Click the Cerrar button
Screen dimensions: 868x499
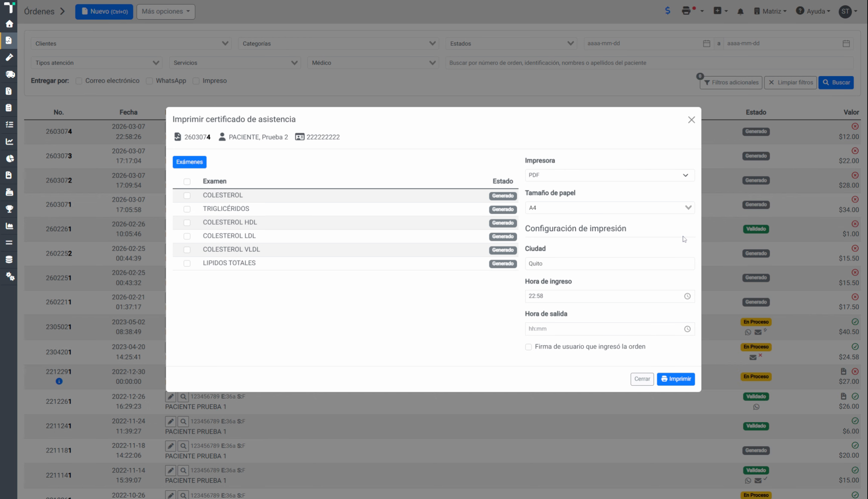(642, 379)
